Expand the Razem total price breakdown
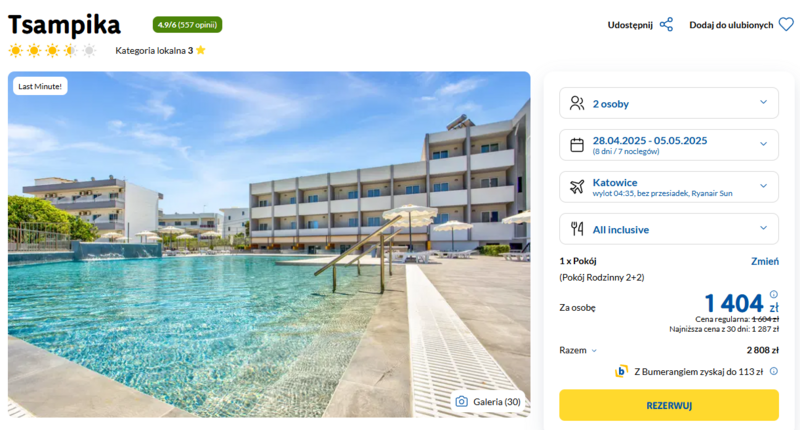This screenshot has width=800, height=430. (578, 350)
